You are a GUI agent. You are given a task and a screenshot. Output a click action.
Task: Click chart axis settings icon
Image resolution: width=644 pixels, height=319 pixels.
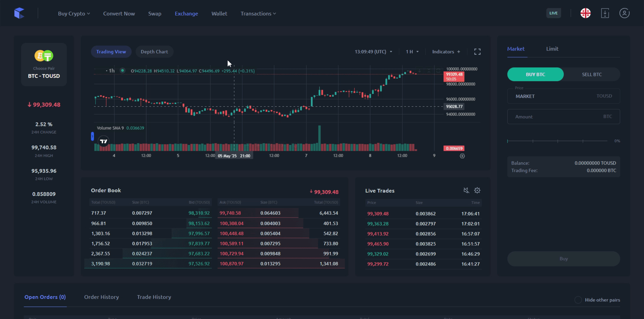[462, 156]
